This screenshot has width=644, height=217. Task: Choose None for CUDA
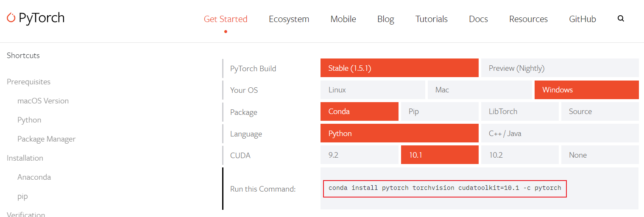[x=600, y=155]
